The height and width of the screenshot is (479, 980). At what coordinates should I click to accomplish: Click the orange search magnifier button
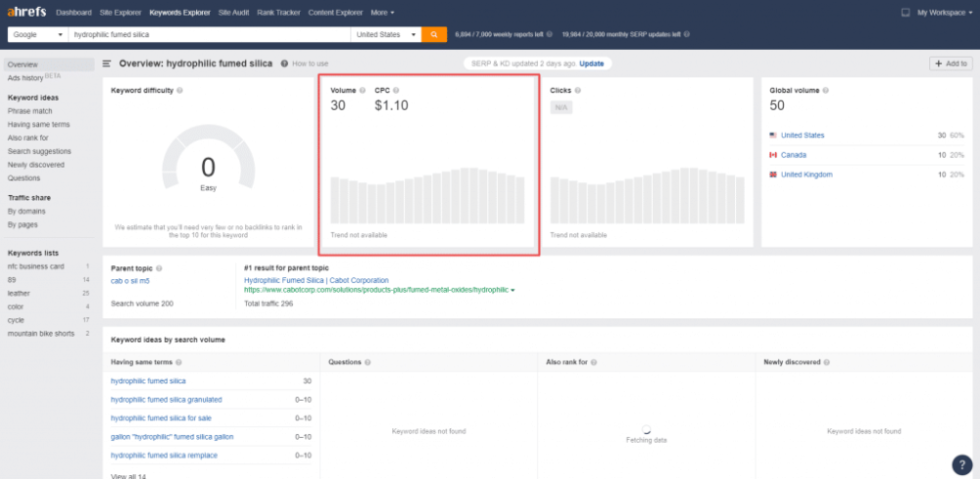click(434, 34)
